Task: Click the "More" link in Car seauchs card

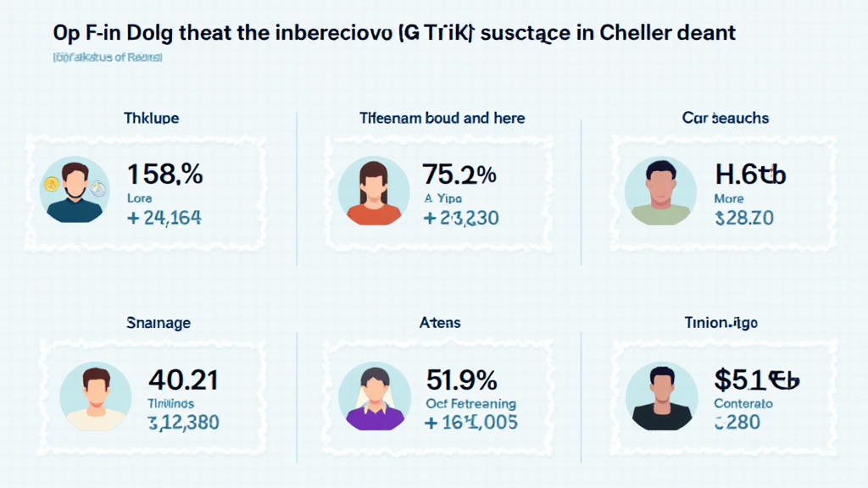Action: (x=730, y=199)
